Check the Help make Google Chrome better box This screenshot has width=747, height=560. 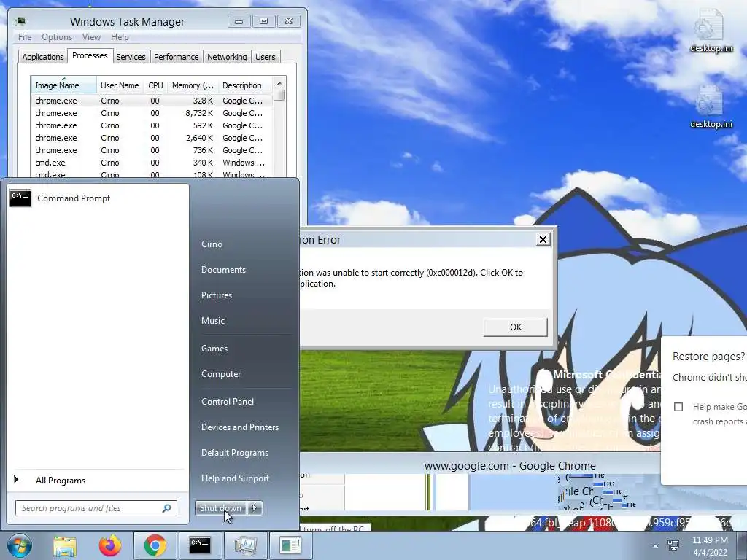(x=678, y=407)
